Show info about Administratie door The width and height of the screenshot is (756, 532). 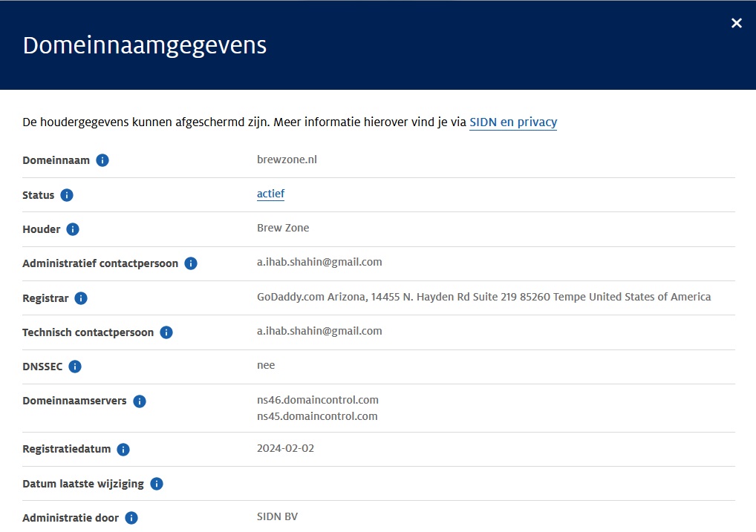pyautogui.click(x=131, y=518)
